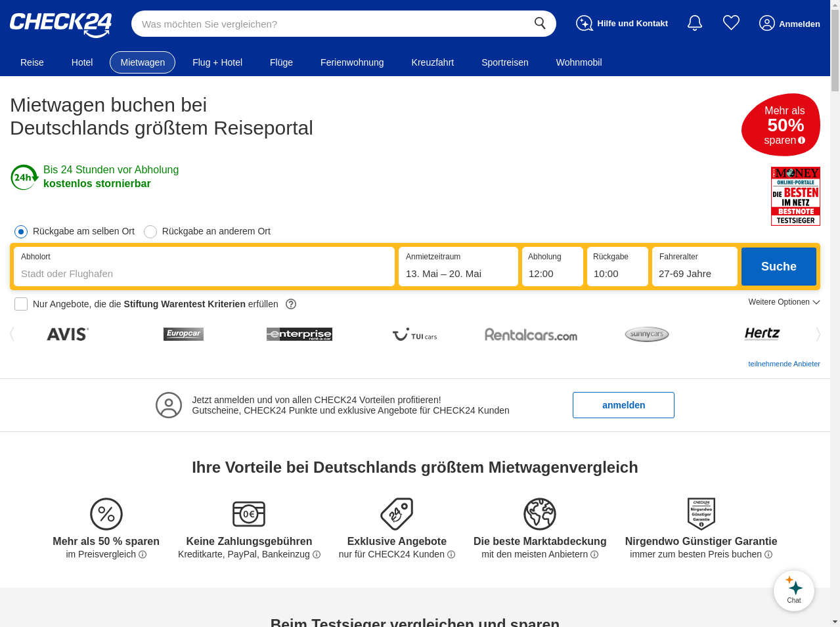Image resolution: width=840 pixels, height=627 pixels.
Task: Open the Chat assistant button
Action: [x=794, y=591]
